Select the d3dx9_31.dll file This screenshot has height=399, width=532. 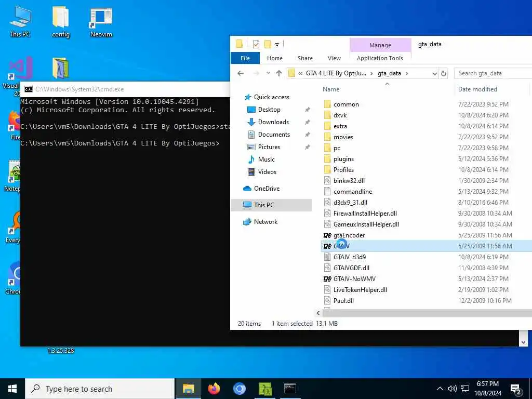[350, 203]
